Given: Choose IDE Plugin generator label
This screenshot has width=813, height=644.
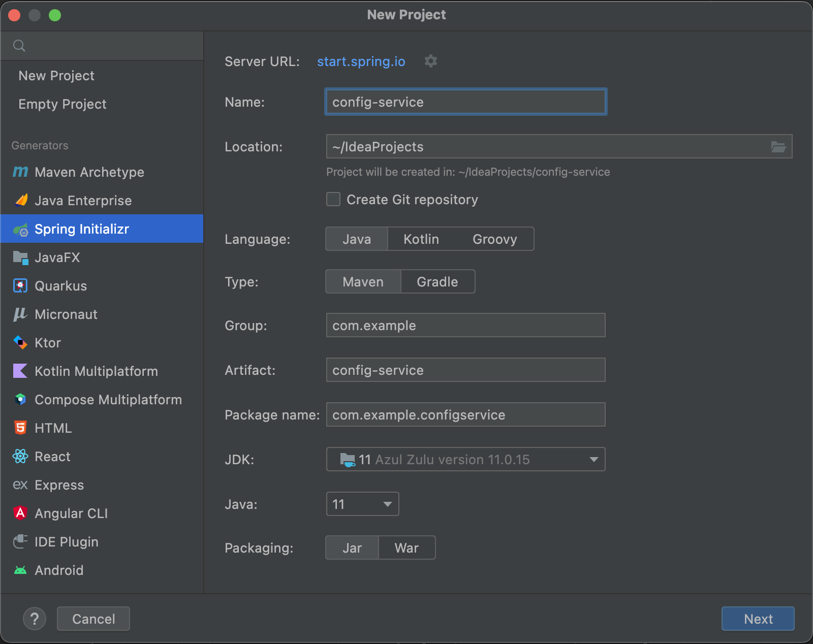Looking at the screenshot, I should (x=67, y=542).
